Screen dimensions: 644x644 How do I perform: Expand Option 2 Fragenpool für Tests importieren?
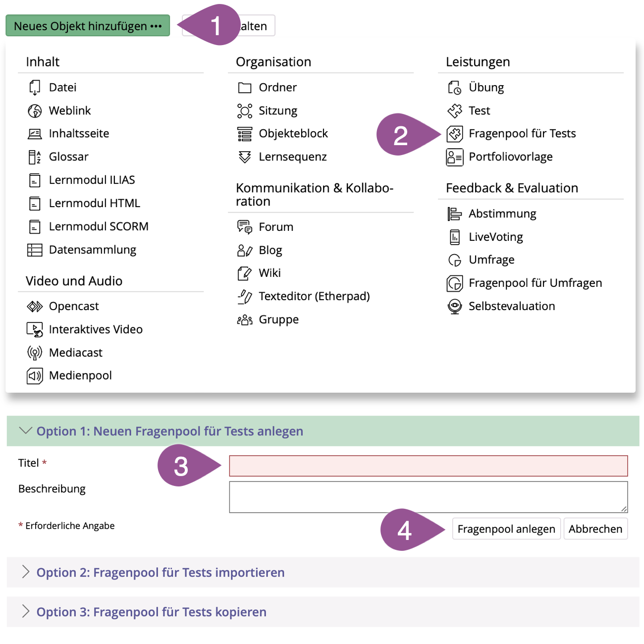[x=160, y=572]
